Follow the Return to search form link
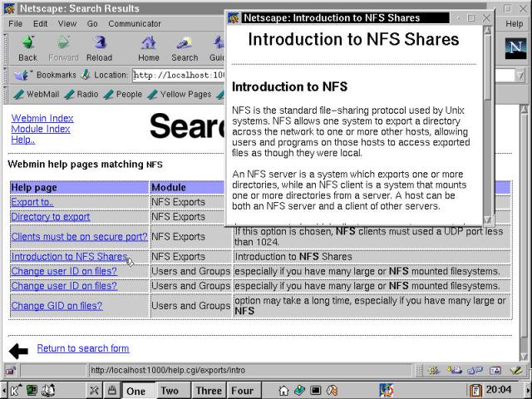 [82, 348]
